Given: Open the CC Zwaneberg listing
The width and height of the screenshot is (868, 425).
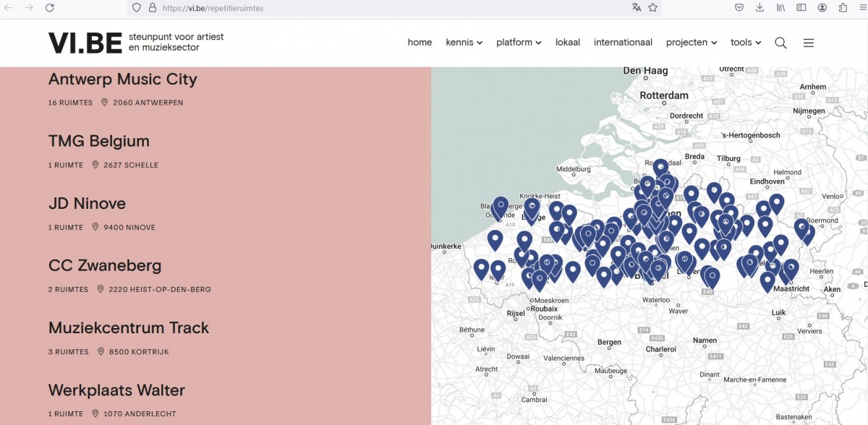Looking at the screenshot, I should [105, 265].
